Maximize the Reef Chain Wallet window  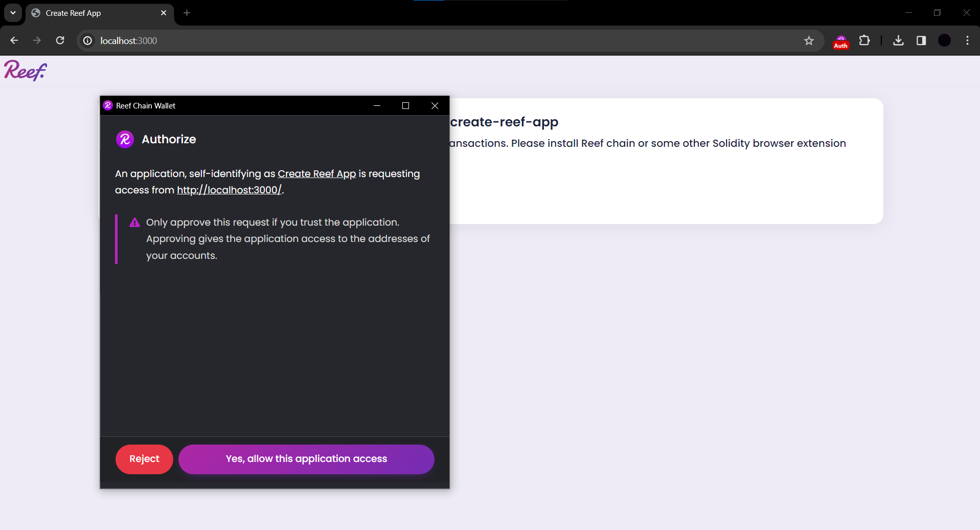pyautogui.click(x=406, y=105)
